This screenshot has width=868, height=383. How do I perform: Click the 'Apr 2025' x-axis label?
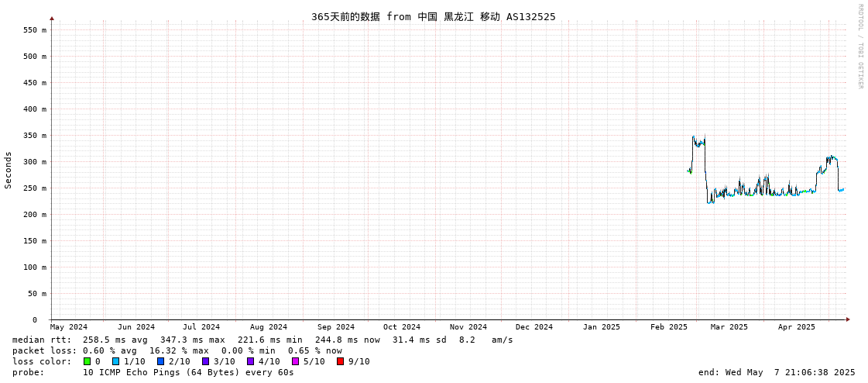pyautogui.click(x=797, y=327)
